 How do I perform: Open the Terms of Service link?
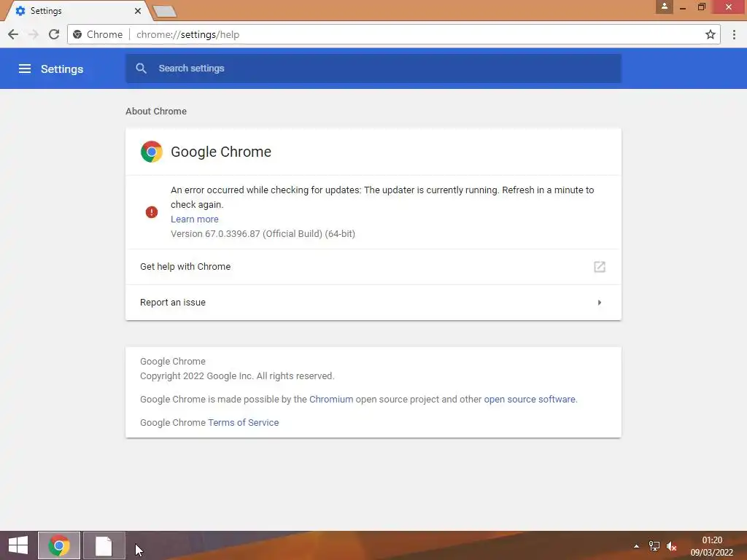click(x=244, y=422)
